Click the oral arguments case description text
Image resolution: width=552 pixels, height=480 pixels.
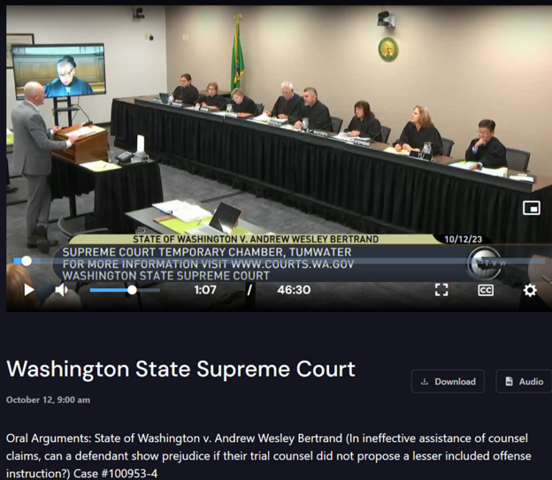(269, 456)
